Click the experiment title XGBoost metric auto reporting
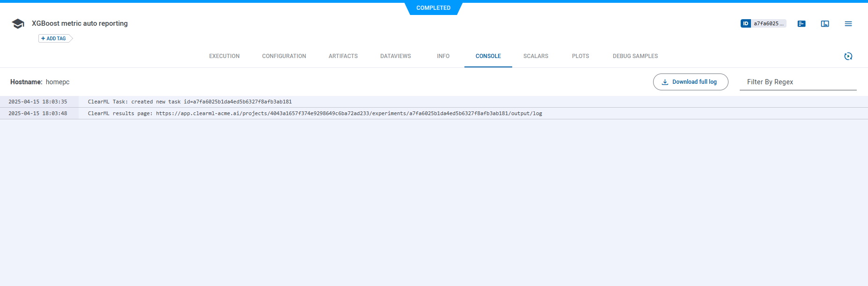This screenshot has width=868, height=286. (80, 23)
